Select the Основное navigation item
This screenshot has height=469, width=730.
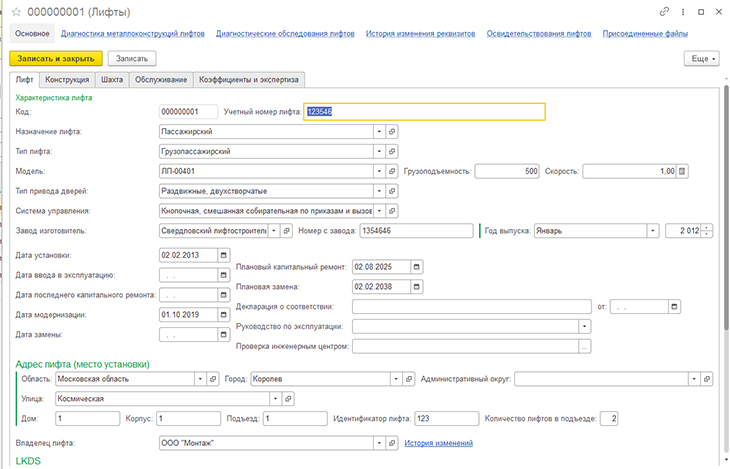click(32, 34)
